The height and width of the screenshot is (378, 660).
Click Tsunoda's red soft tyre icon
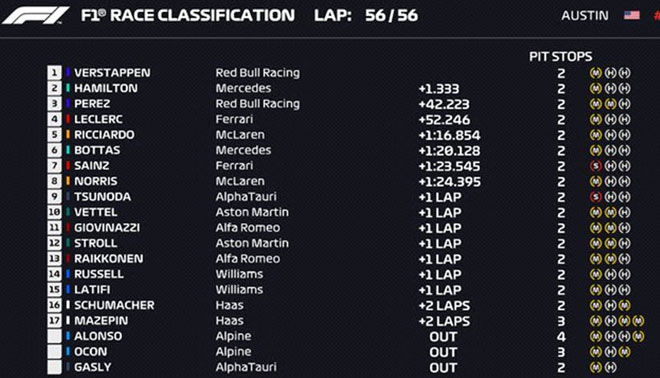tap(595, 197)
